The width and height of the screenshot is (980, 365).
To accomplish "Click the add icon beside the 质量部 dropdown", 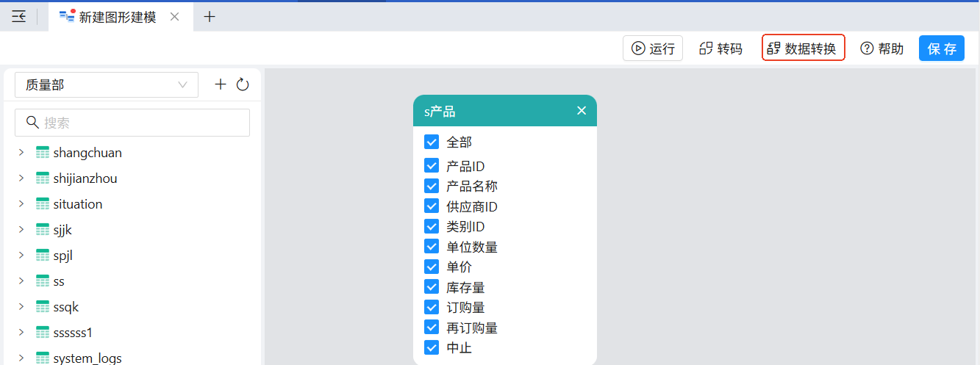I will 220,84.
